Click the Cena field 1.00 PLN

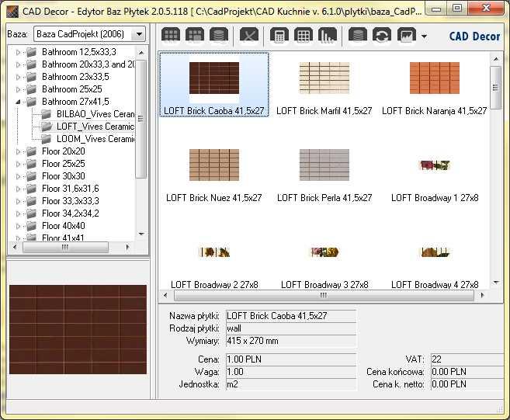click(x=291, y=359)
